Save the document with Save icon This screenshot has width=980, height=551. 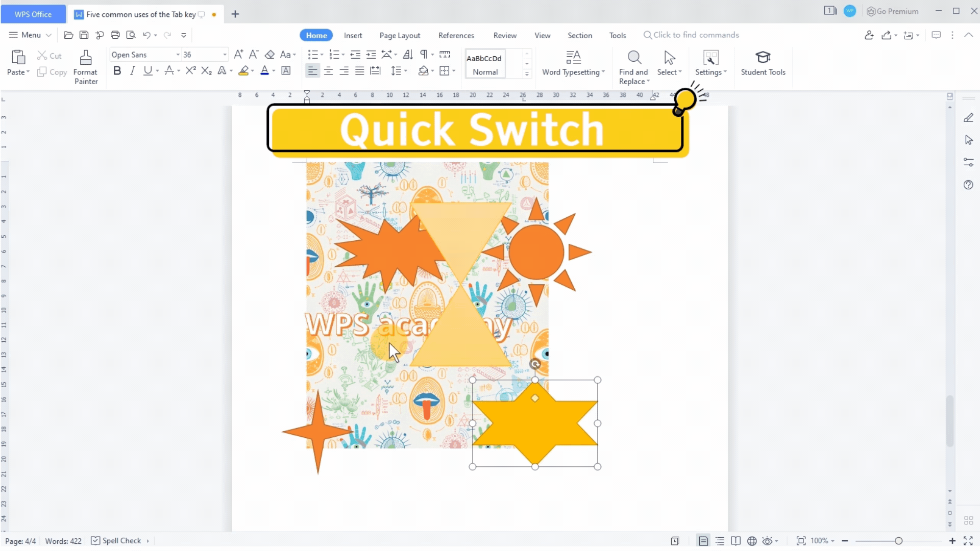click(84, 35)
